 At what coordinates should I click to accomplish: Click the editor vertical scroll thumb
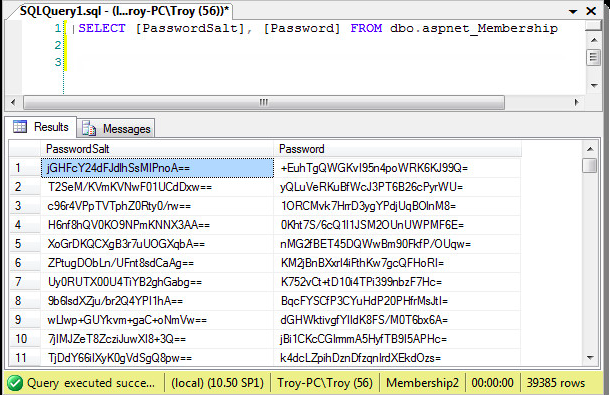593,58
